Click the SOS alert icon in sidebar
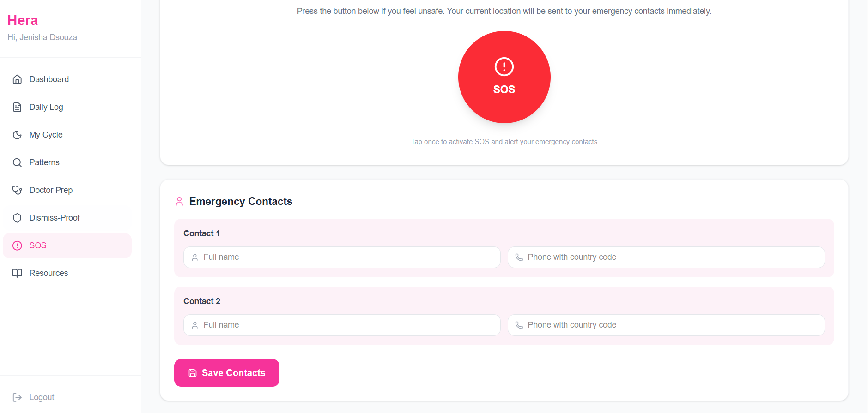The width and height of the screenshot is (868, 413). (x=17, y=245)
